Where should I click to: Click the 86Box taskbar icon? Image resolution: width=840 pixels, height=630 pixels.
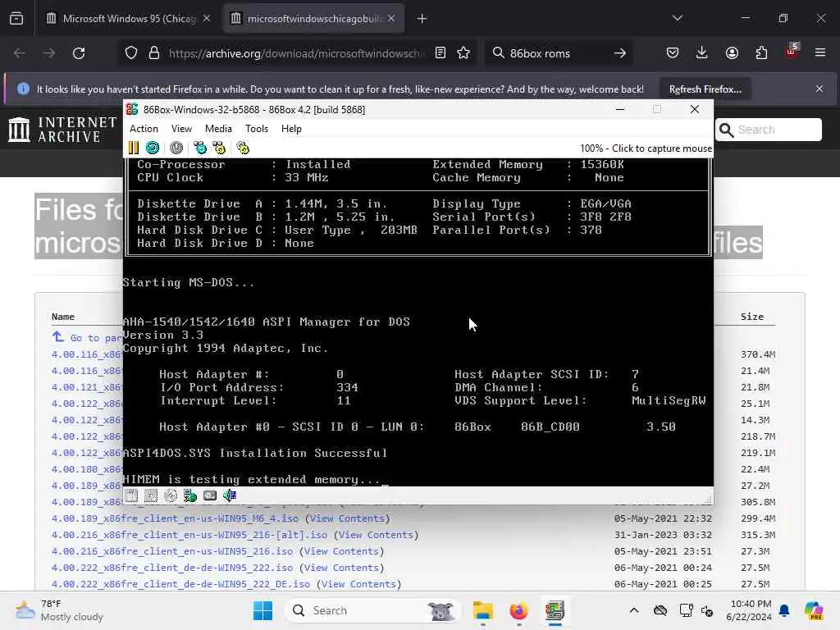(555, 610)
